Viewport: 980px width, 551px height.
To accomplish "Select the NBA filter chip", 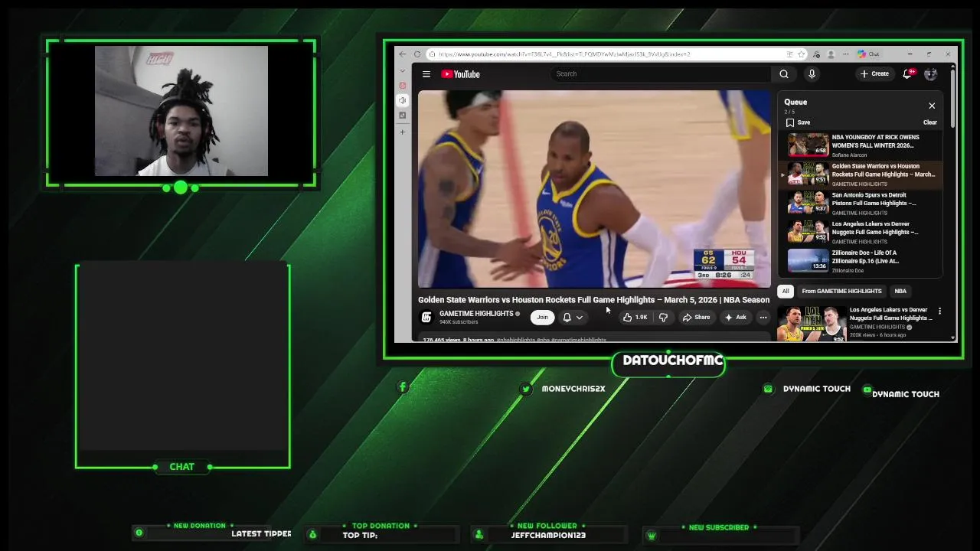I will click(x=900, y=291).
